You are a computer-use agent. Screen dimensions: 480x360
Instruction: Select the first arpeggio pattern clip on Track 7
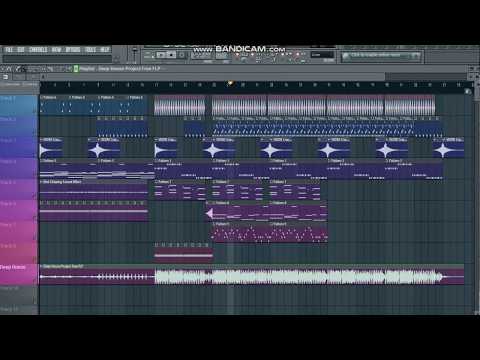(240, 232)
